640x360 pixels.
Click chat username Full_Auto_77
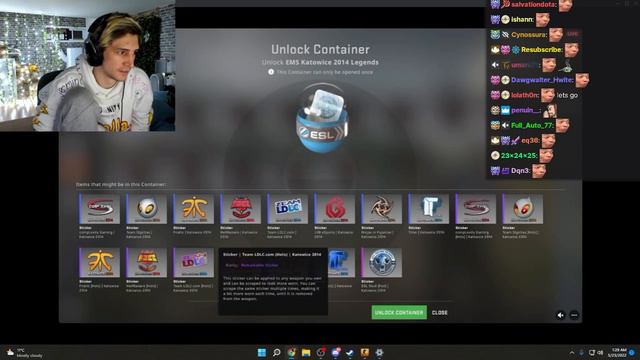point(532,125)
